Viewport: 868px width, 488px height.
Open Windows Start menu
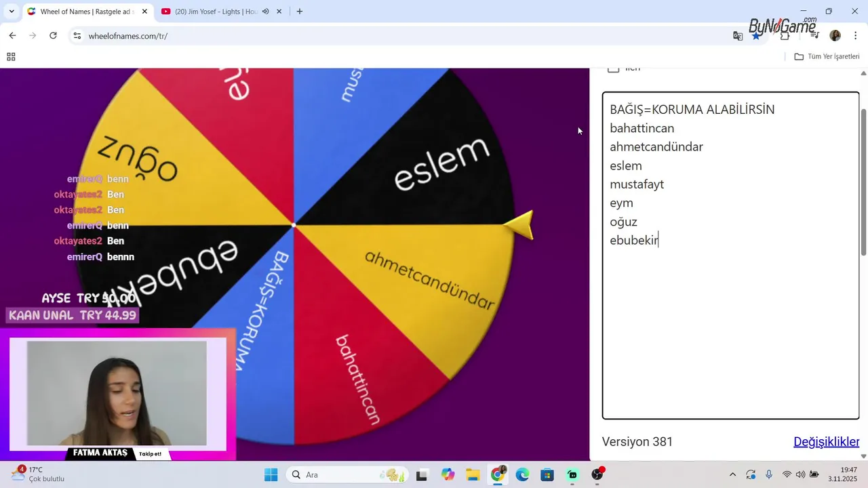[271, 474]
